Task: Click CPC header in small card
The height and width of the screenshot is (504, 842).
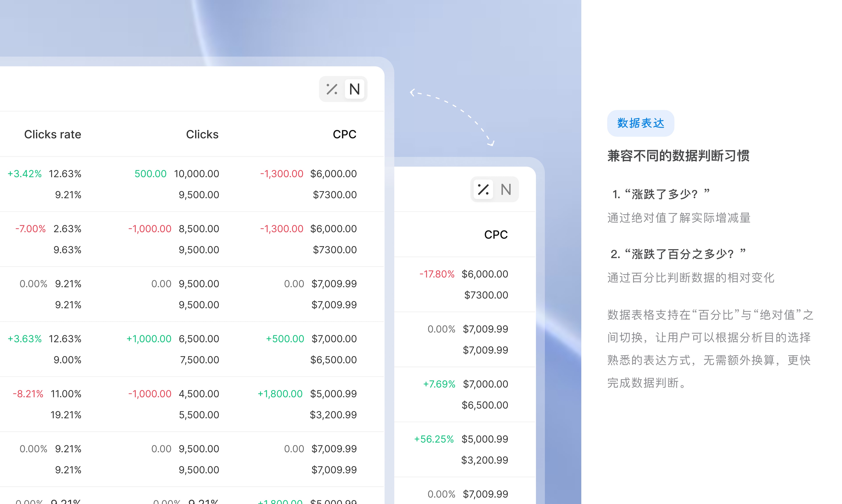Action: (496, 234)
